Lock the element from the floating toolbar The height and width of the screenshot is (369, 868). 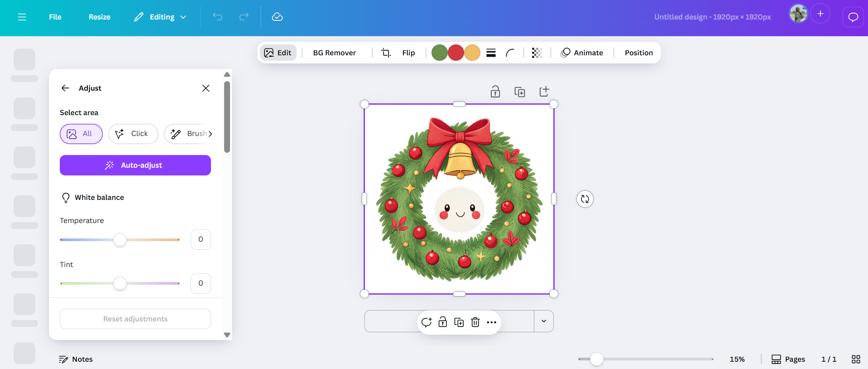[443, 322]
